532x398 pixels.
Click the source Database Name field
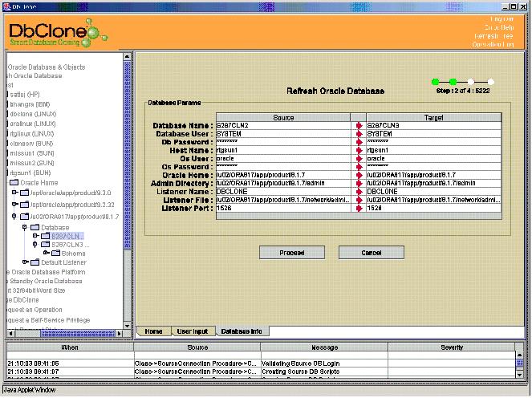[x=283, y=125]
